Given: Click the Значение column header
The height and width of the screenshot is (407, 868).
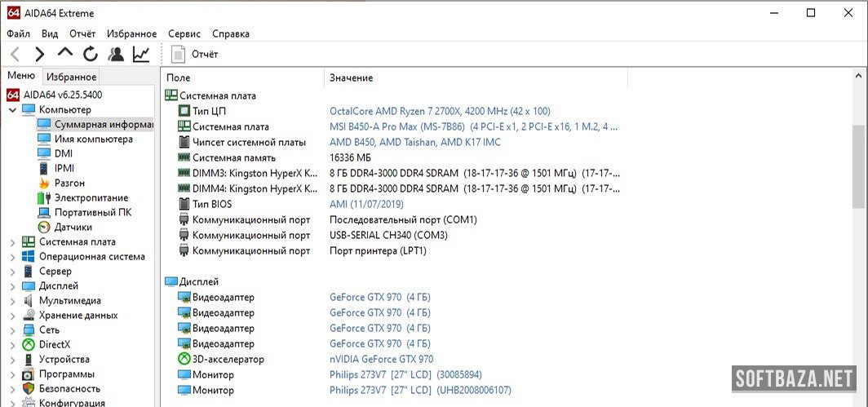Looking at the screenshot, I should (x=352, y=77).
